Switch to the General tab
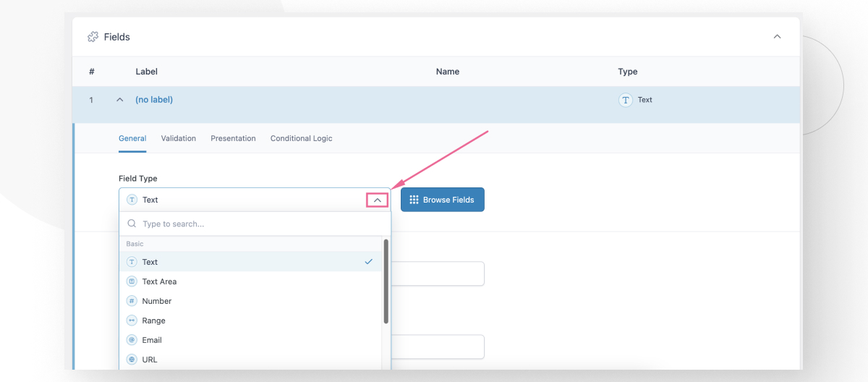The height and width of the screenshot is (382, 868). point(132,138)
